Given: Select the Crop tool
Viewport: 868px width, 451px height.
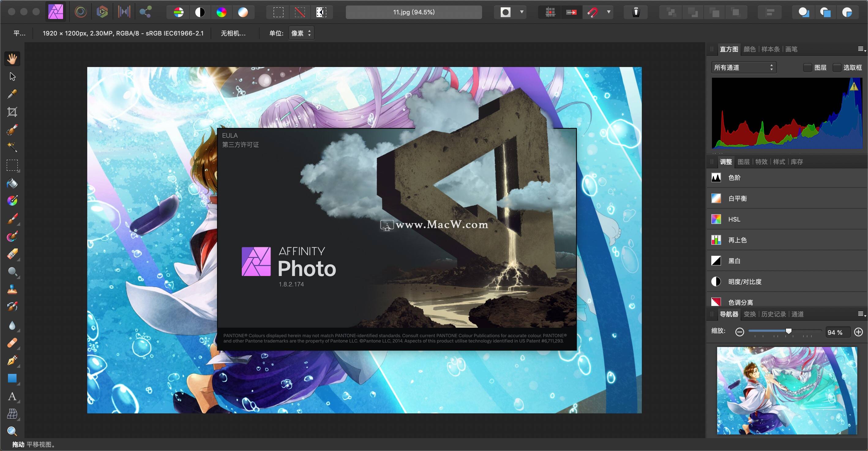Looking at the screenshot, I should point(12,112).
